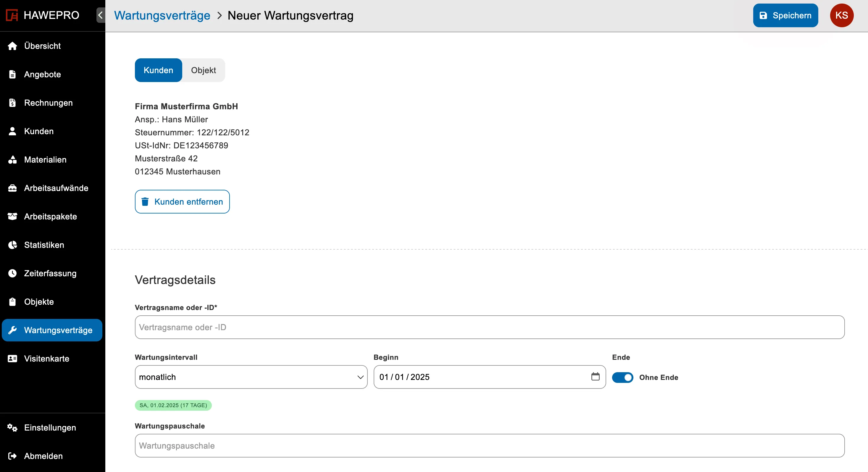Screen dimensions: 868x472
Task: Open Zeiterfassung in the sidebar
Action: (x=52, y=273)
